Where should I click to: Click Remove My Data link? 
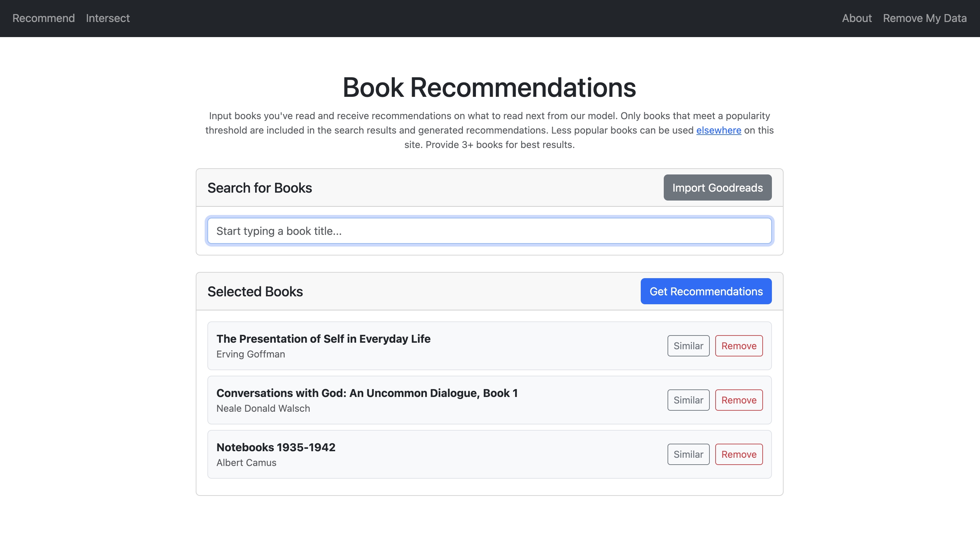pos(924,18)
